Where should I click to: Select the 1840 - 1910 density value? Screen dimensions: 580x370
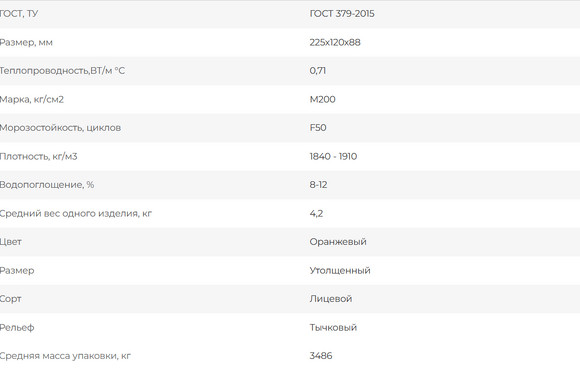click(x=333, y=156)
